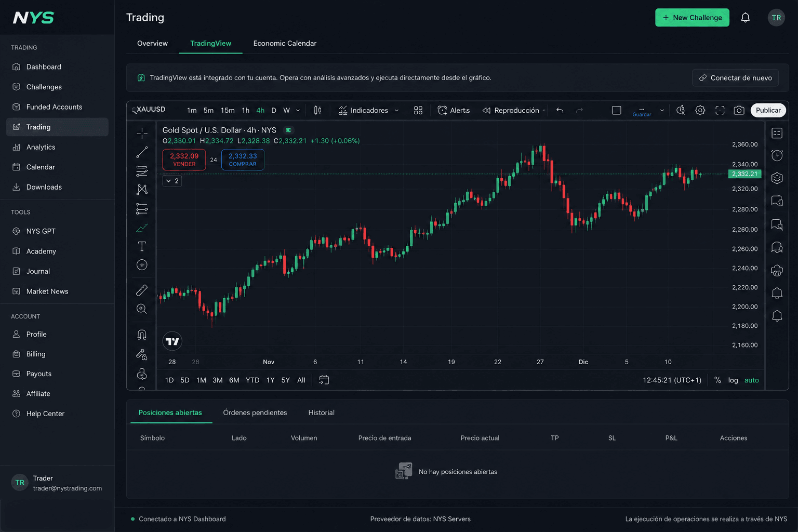Enter fullscreen chart mode
This screenshot has height=532, width=798.
tap(720, 110)
